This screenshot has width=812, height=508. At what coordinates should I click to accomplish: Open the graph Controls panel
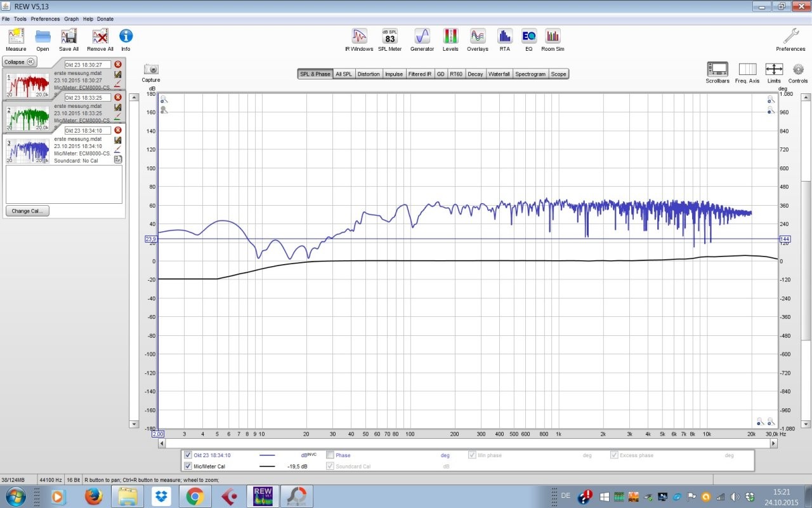798,70
